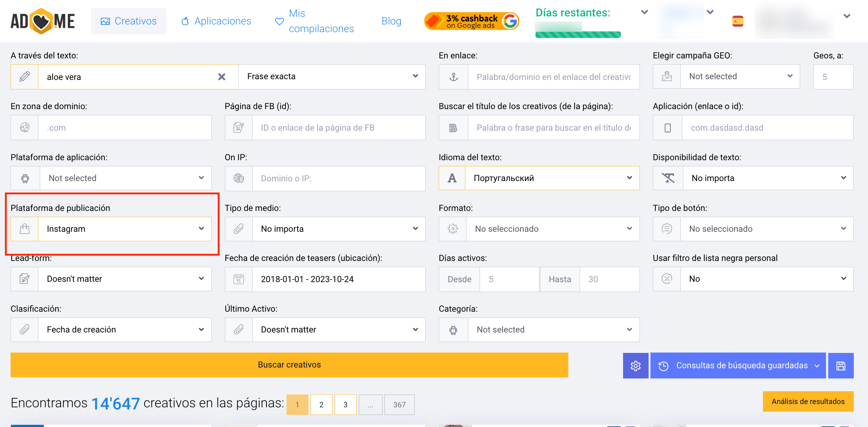The height and width of the screenshot is (427, 868).
Task: Clear the aloe vera search text
Action: [222, 77]
